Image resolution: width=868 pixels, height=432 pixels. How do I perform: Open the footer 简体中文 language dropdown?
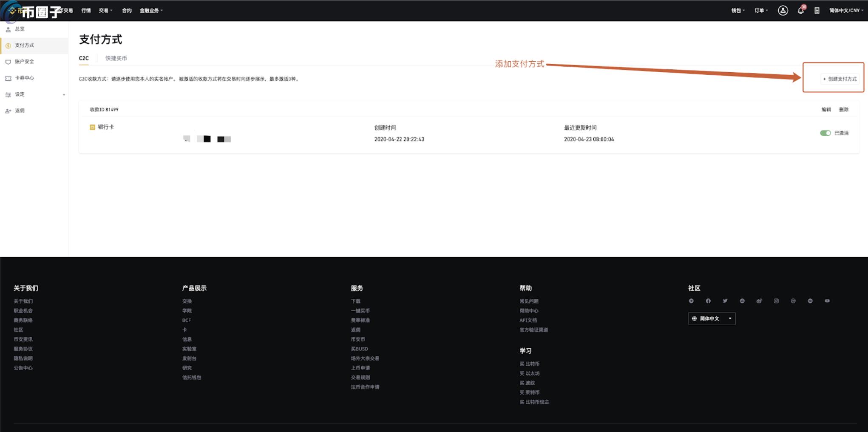(x=712, y=318)
